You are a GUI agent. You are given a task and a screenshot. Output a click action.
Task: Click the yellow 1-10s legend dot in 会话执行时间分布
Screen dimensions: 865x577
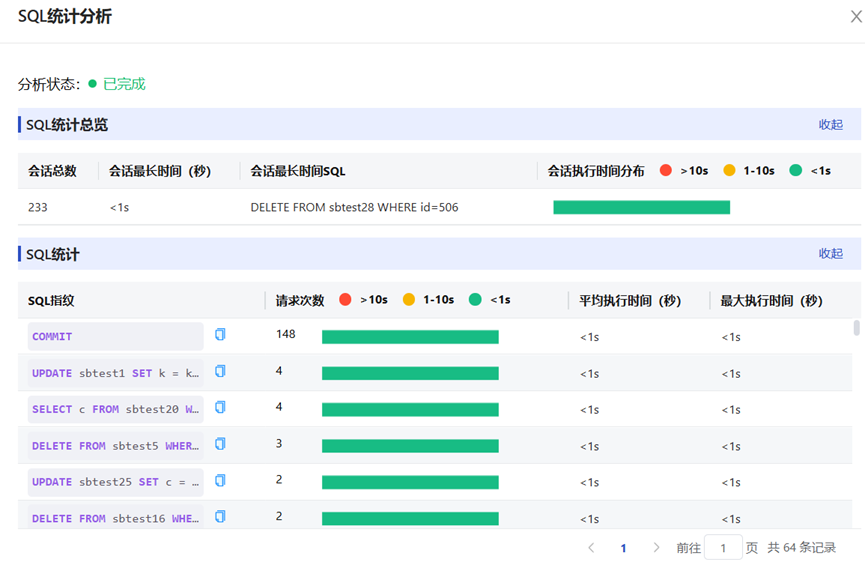pyautogui.click(x=729, y=170)
